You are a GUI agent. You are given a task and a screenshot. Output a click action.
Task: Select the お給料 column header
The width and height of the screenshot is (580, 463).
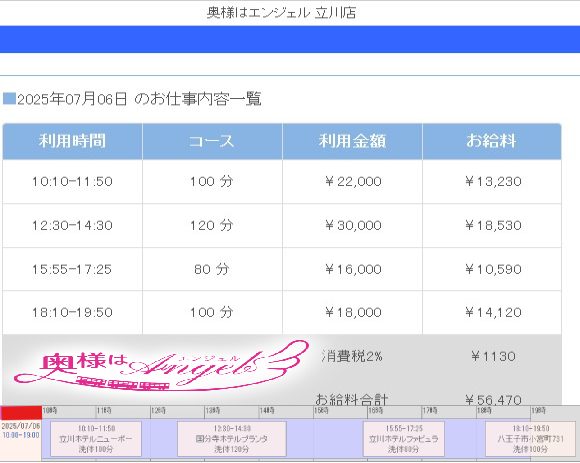[492, 141]
